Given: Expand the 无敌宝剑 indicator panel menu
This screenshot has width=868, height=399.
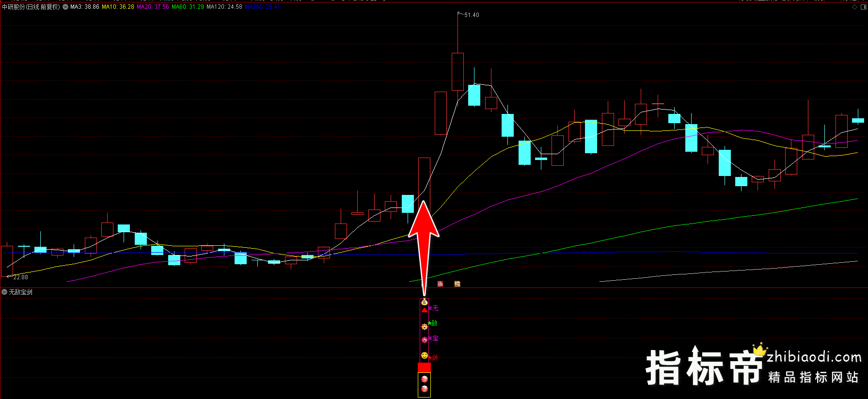Looking at the screenshot, I should click(4, 292).
